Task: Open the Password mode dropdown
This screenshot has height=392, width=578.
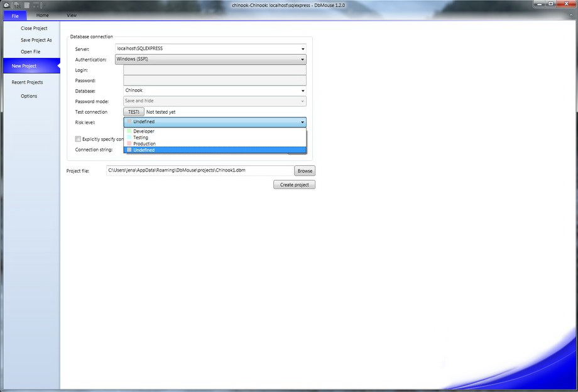Action: pyautogui.click(x=214, y=101)
